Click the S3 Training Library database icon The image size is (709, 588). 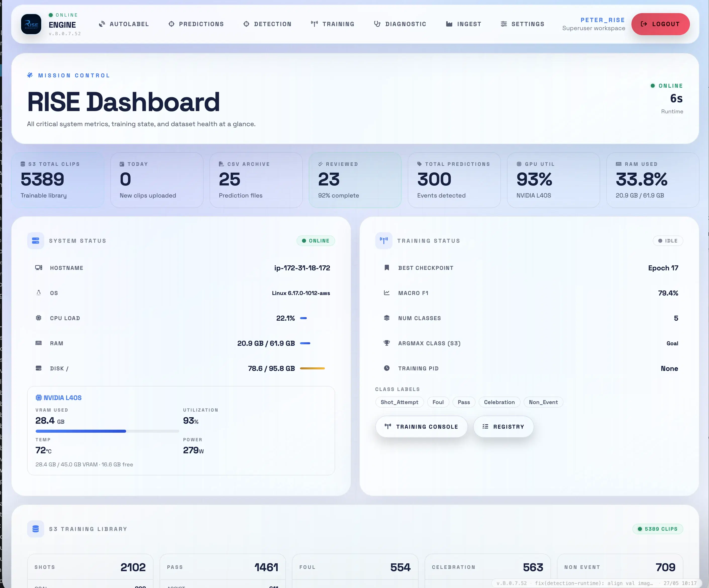(x=35, y=529)
